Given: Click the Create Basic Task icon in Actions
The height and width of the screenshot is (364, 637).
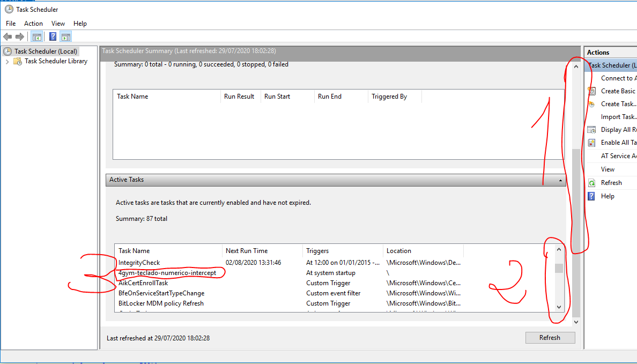Looking at the screenshot, I should click(591, 91).
